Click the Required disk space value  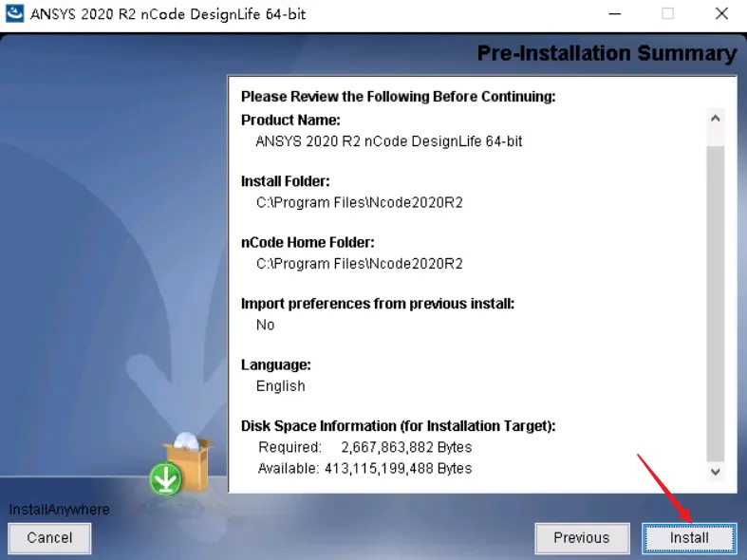(406, 447)
